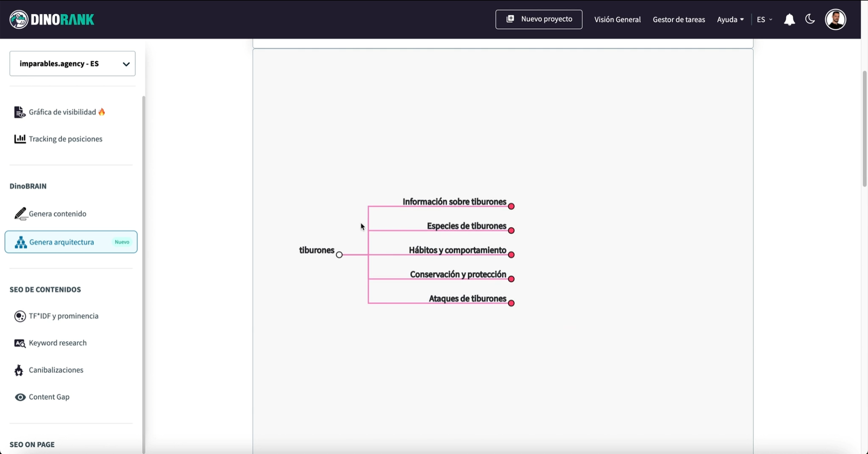Click the Genera contenido pencil icon
This screenshot has width=868, height=454.
click(20, 214)
